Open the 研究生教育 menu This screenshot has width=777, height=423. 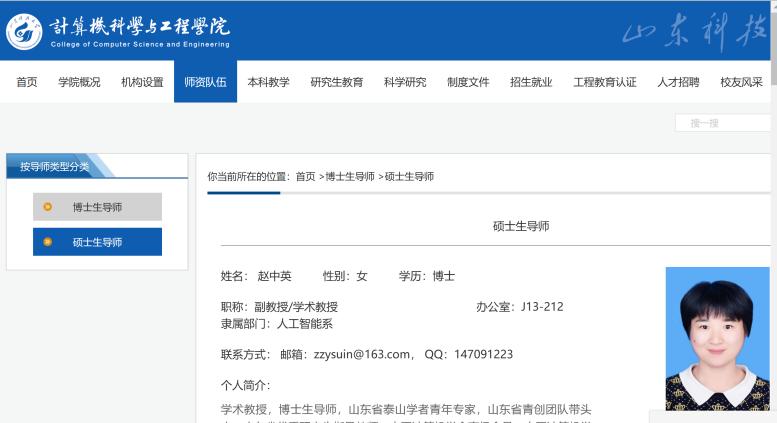pyautogui.click(x=337, y=82)
